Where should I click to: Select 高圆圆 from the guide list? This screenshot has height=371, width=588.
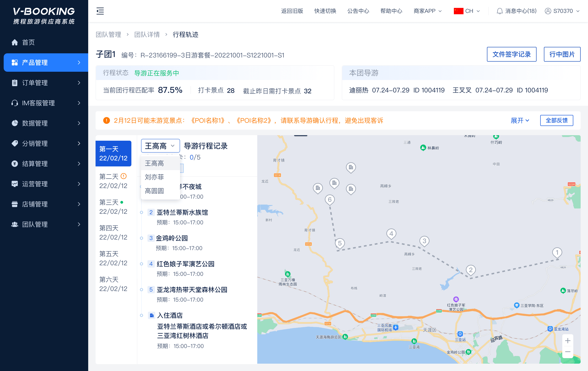tap(154, 191)
